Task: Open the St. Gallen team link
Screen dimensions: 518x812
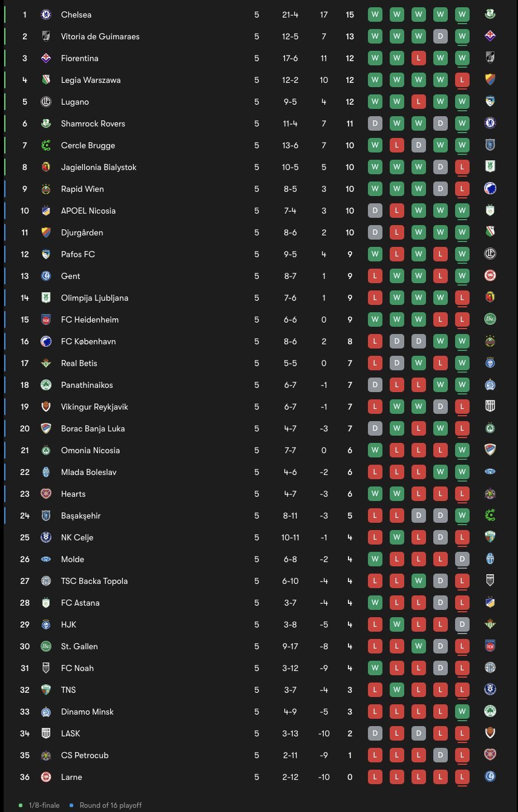Action: (x=79, y=646)
